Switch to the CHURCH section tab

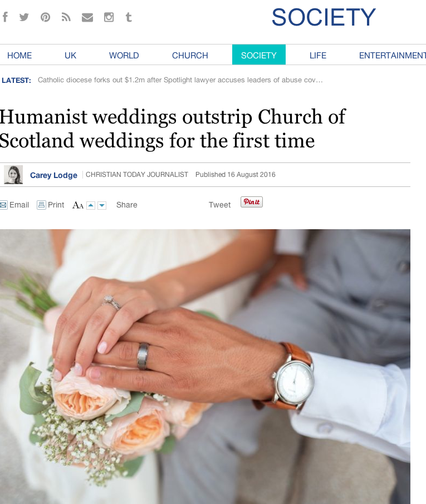tap(190, 55)
